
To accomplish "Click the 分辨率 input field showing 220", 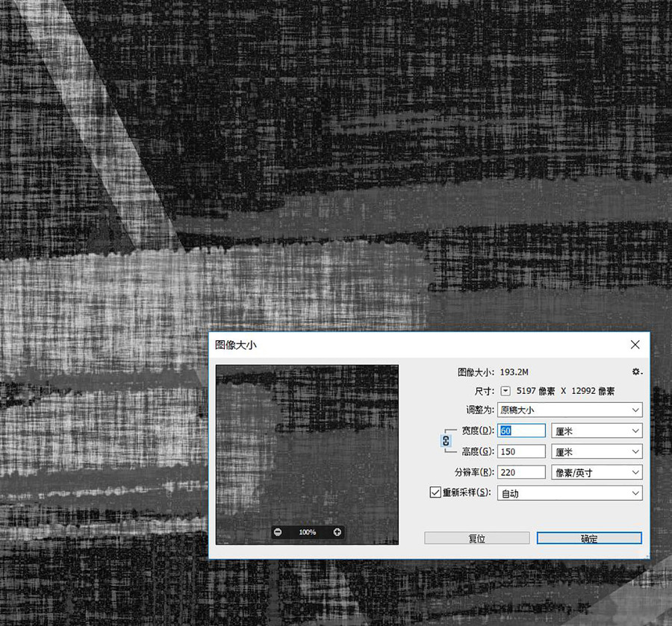I will 521,472.
